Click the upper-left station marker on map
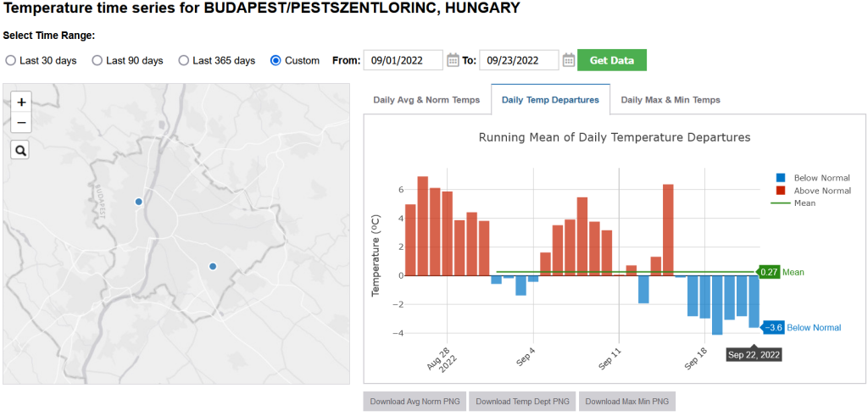This screenshot has height=416, width=868. (139, 202)
